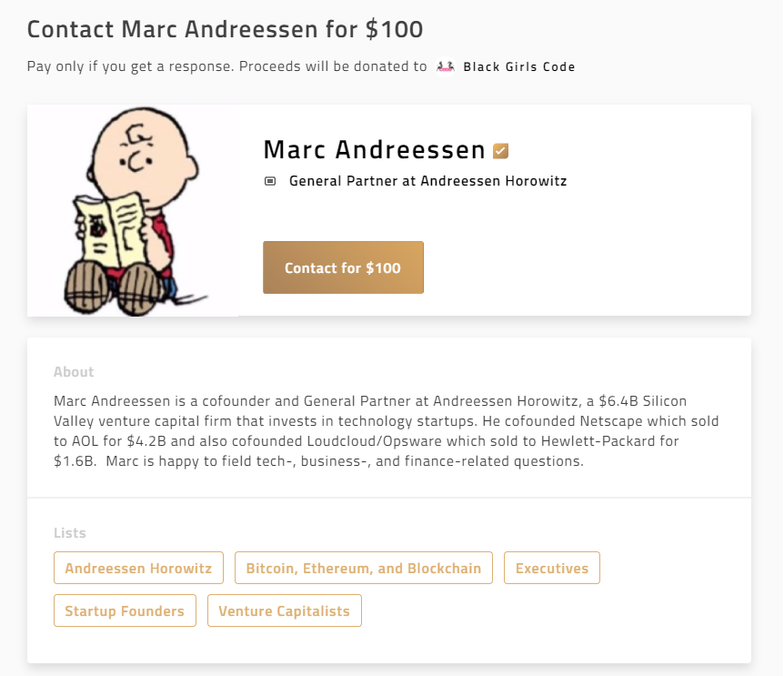Image resolution: width=784 pixels, height=676 pixels.
Task: Click the Lists section heading
Action: tap(70, 532)
